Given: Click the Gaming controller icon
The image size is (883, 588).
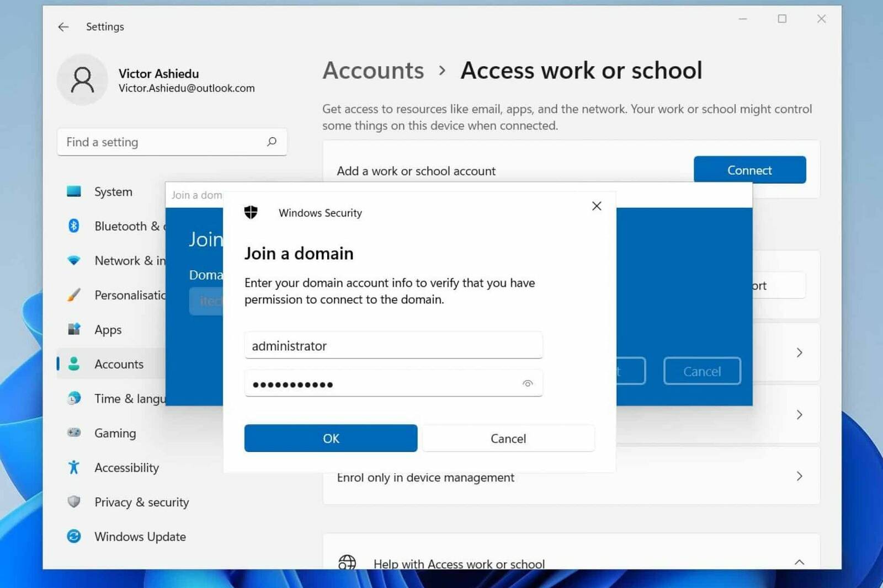Looking at the screenshot, I should point(73,433).
